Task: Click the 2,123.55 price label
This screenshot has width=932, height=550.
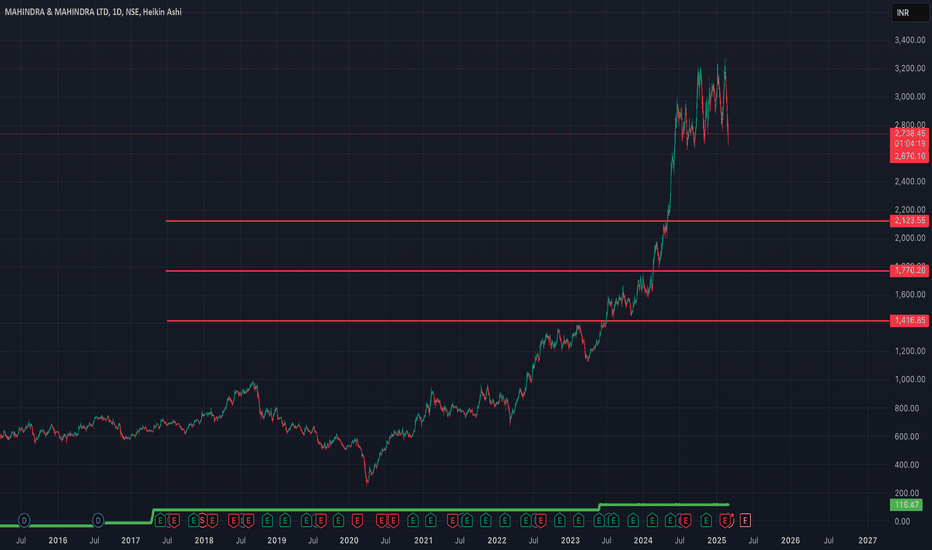Action: (909, 221)
